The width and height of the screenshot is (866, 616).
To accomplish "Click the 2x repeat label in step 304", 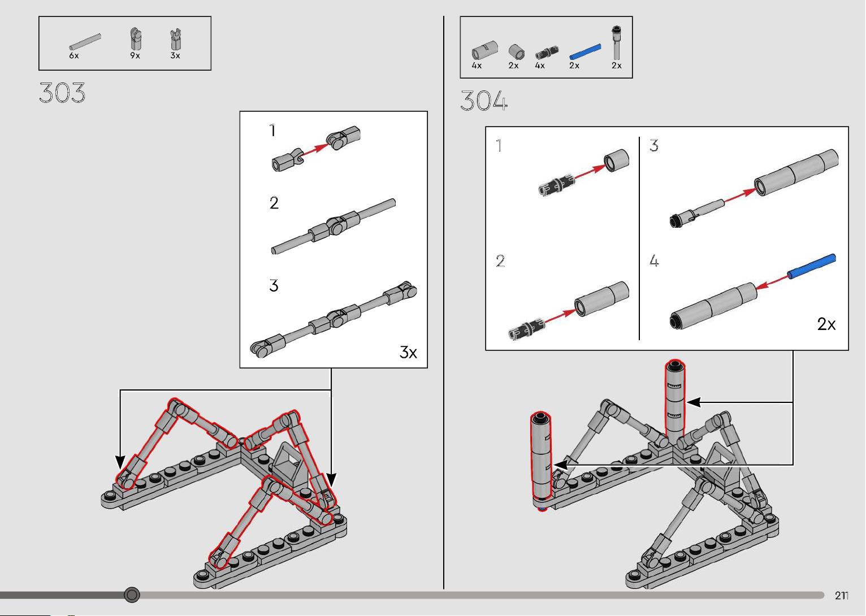I will point(826,324).
